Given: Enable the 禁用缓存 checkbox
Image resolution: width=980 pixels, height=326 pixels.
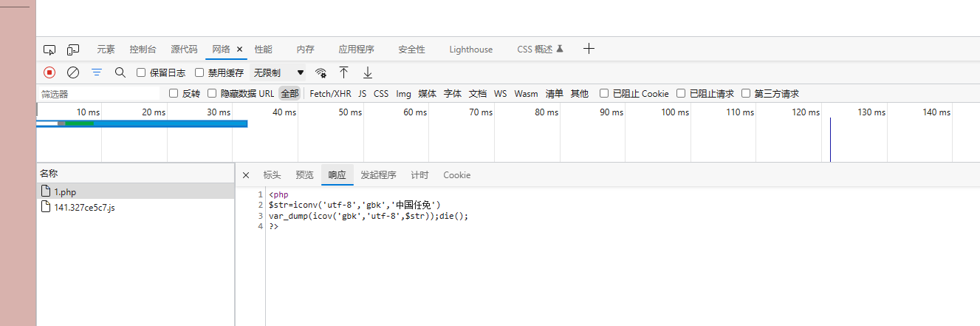Looking at the screenshot, I should (199, 72).
